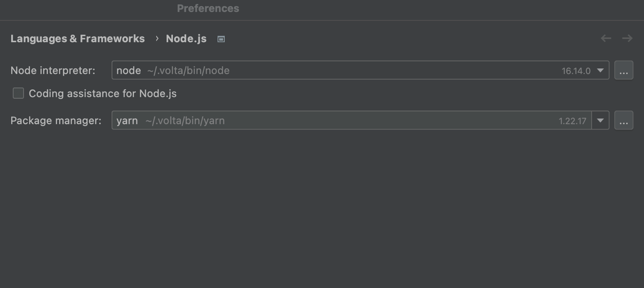
Task: Expand the Node interpreter dropdown arrow
Action: tap(600, 71)
